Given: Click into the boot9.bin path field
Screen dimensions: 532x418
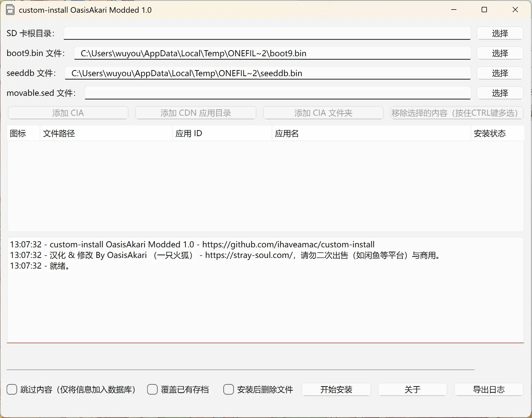Looking at the screenshot, I should point(272,53).
